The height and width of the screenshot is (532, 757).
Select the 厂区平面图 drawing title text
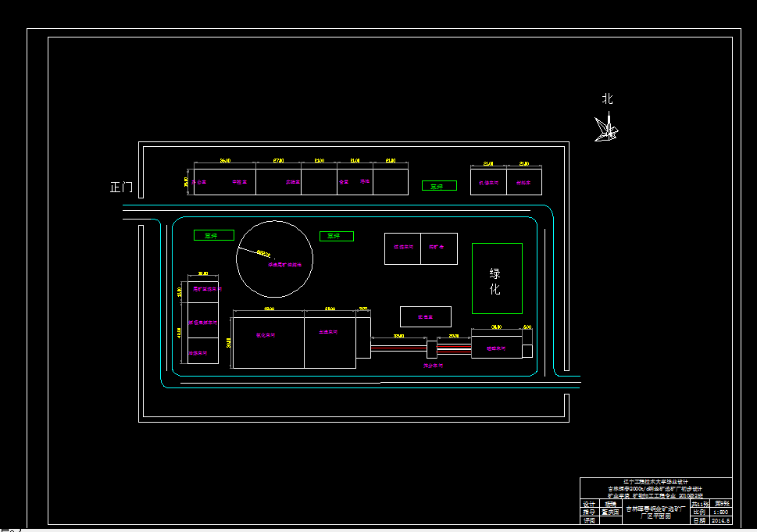(655, 516)
